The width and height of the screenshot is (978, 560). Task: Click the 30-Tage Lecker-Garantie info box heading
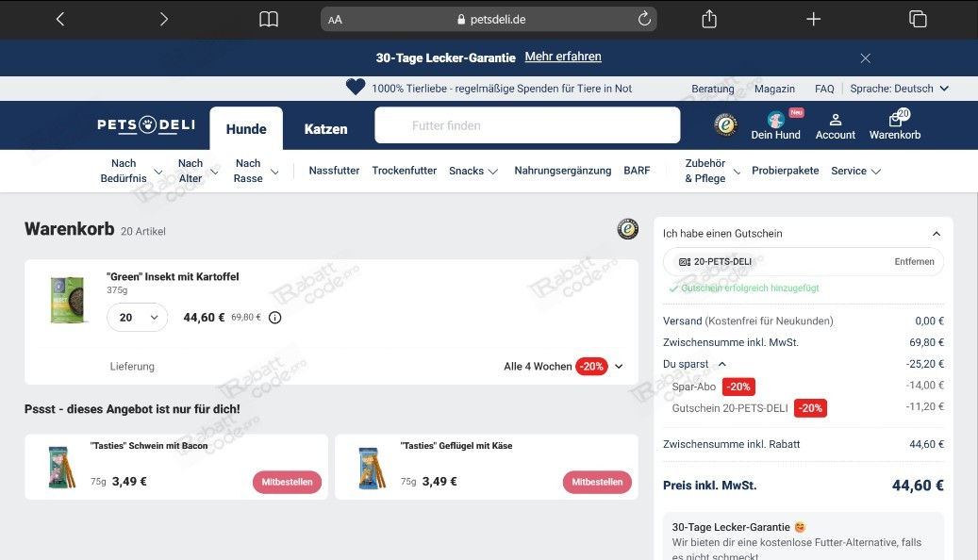click(x=738, y=527)
